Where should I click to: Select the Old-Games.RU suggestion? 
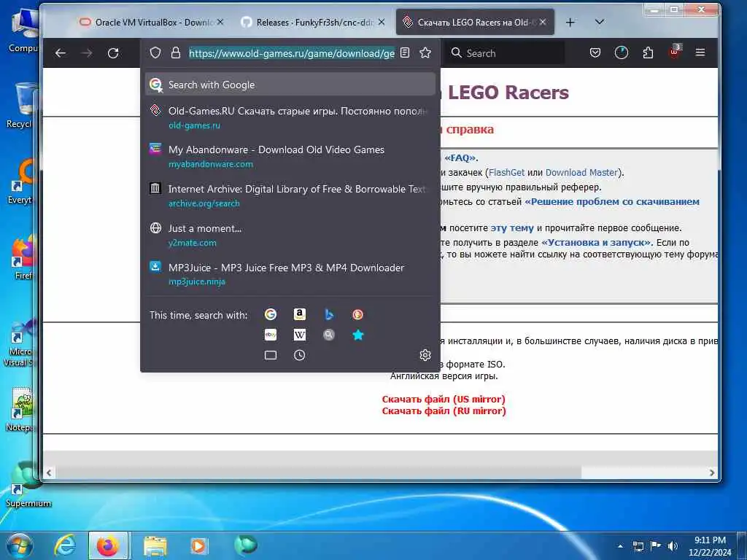pos(290,117)
